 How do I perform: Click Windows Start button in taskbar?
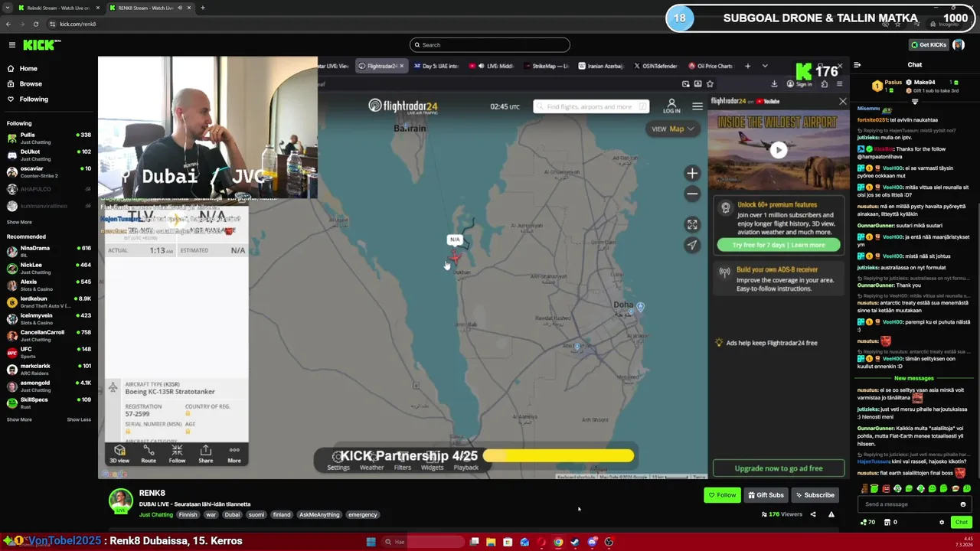tap(371, 542)
